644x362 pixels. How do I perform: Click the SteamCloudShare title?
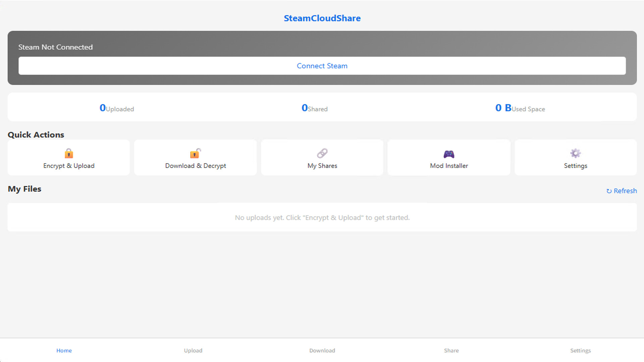tap(322, 18)
